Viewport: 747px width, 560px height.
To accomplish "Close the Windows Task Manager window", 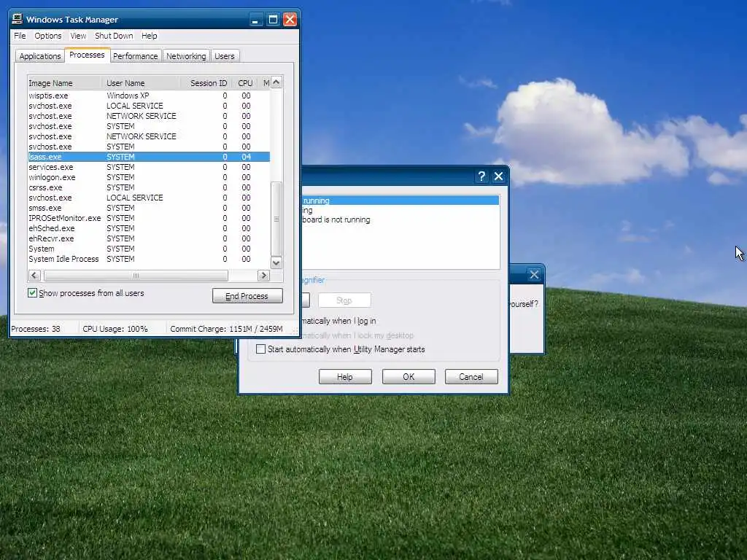I will [x=290, y=20].
